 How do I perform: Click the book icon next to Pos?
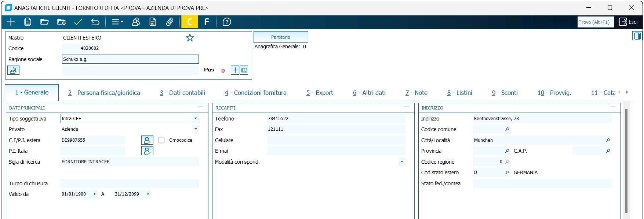[x=244, y=70]
